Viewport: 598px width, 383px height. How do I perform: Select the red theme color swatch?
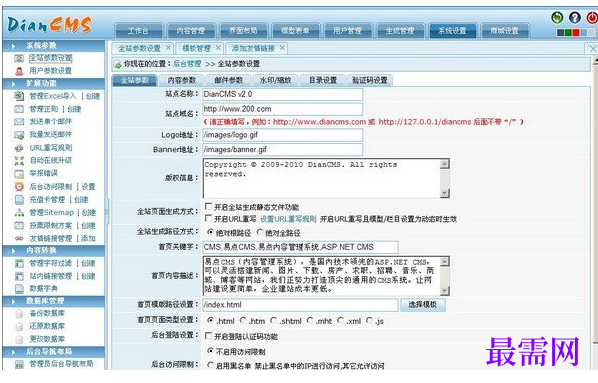[x=576, y=33]
